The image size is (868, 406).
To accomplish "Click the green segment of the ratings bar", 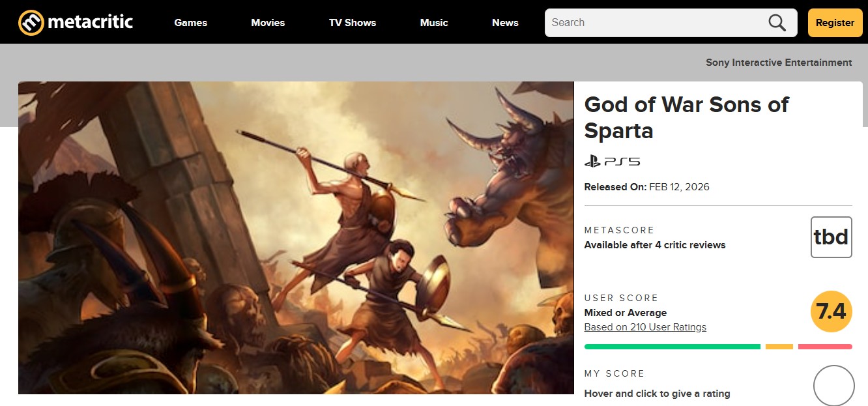I will (671, 346).
